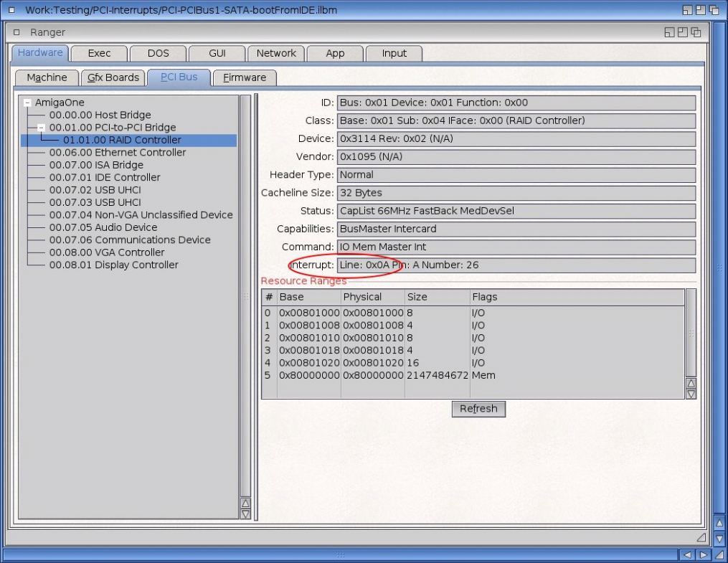Select 01.01.00 RAID Controller entry
Screen dimensions: 728x563
(x=128, y=140)
